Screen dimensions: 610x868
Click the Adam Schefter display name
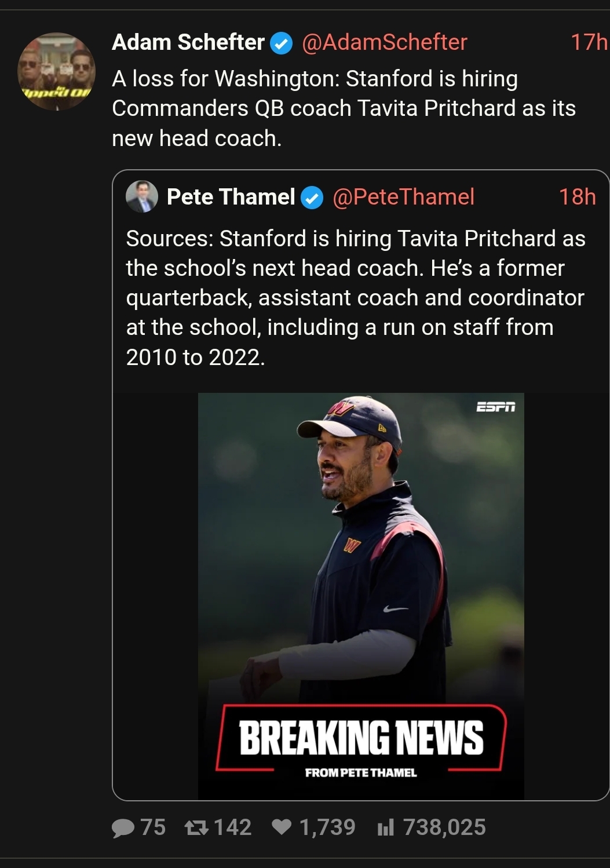pos(188,42)
